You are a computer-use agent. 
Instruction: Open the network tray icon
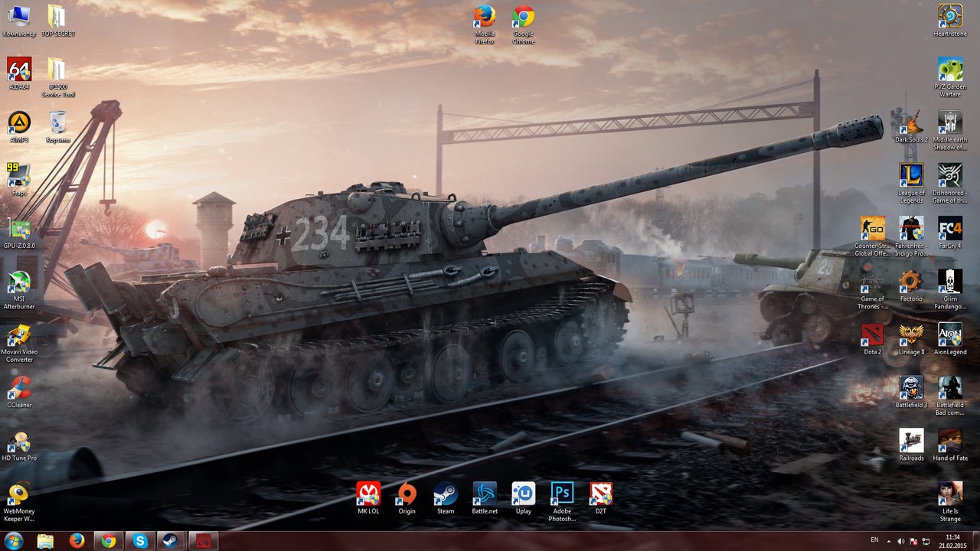pos(925,541)
